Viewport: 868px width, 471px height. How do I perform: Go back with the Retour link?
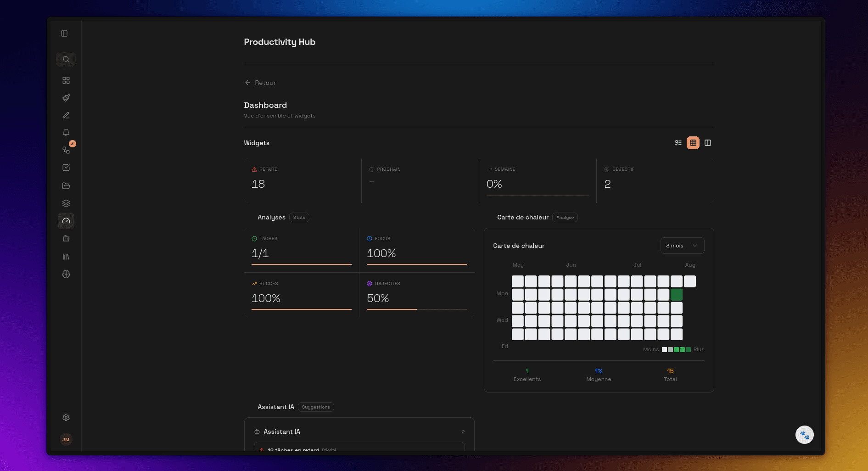pos(260,83)
